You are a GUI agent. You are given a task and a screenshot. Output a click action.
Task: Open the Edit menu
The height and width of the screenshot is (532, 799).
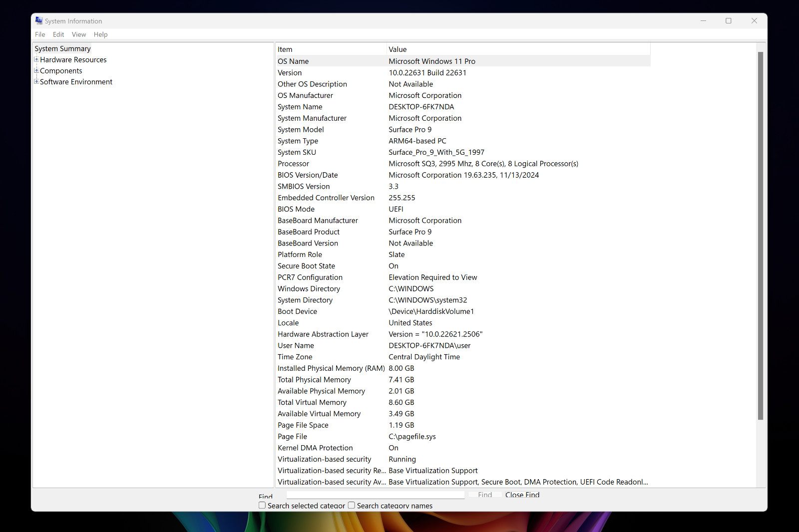(58, 34)
